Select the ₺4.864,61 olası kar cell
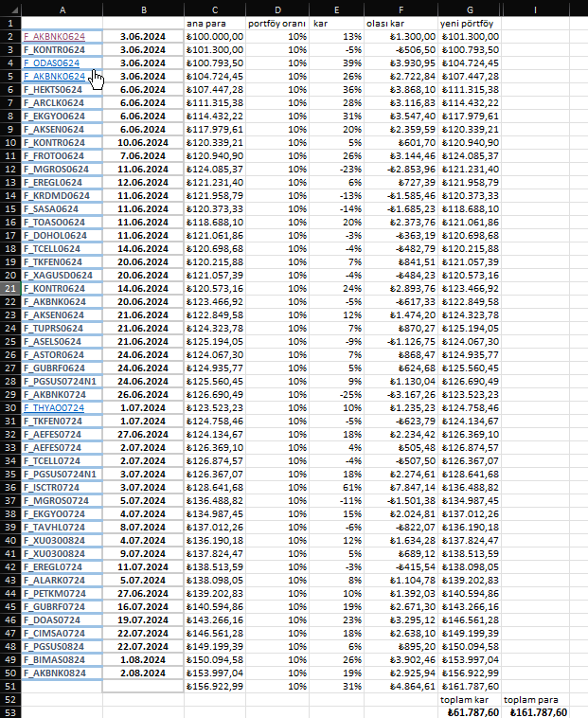588x718 pixels. (x=401, y=687)
